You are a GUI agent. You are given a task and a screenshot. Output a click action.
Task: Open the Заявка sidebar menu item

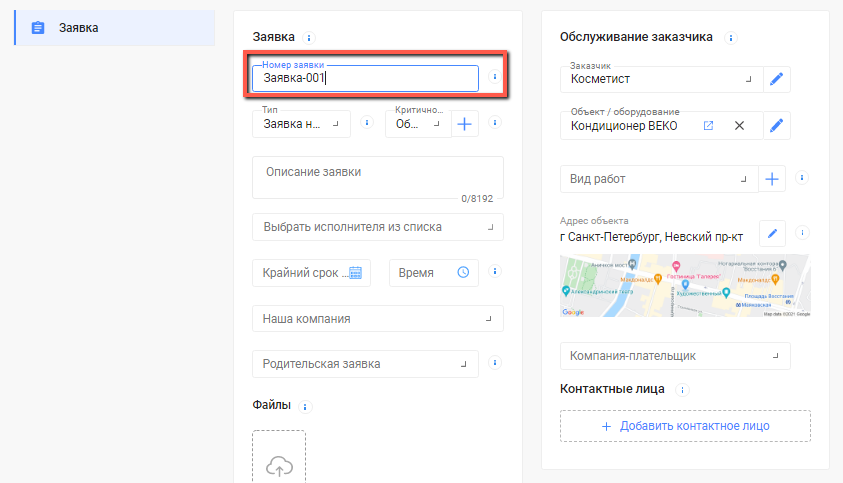point(115,27)
